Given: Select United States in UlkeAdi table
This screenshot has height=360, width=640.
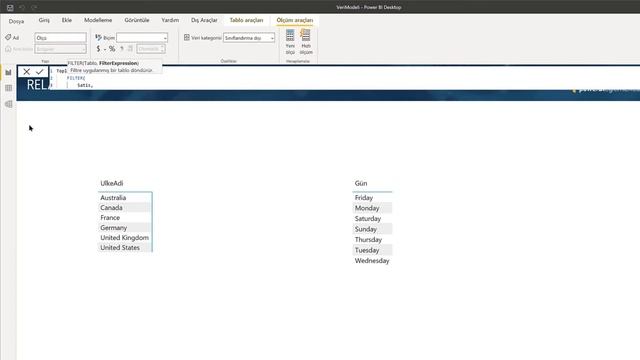Looking at the screenshot, I should click(120, 248).
